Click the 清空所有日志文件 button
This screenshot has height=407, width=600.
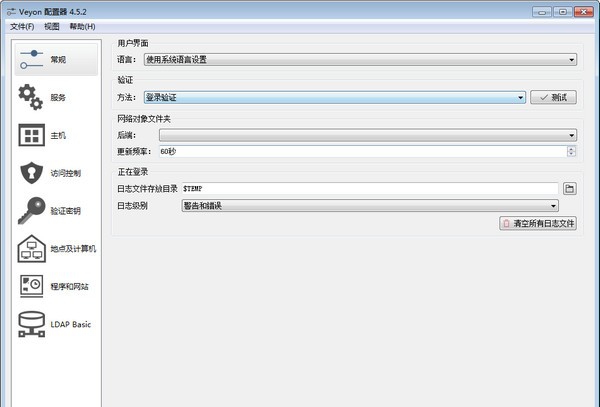[x=538, y=223]
